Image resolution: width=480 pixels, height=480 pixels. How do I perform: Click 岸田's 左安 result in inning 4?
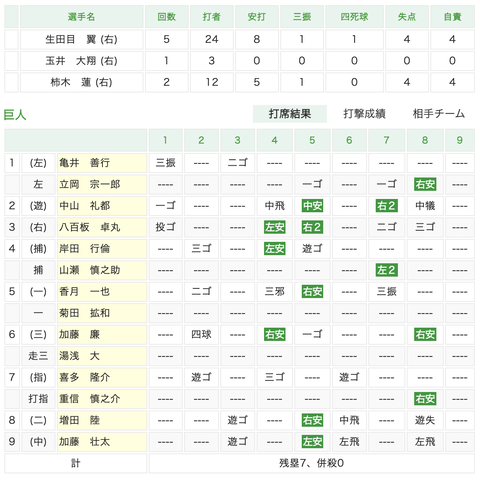(274, 249)
